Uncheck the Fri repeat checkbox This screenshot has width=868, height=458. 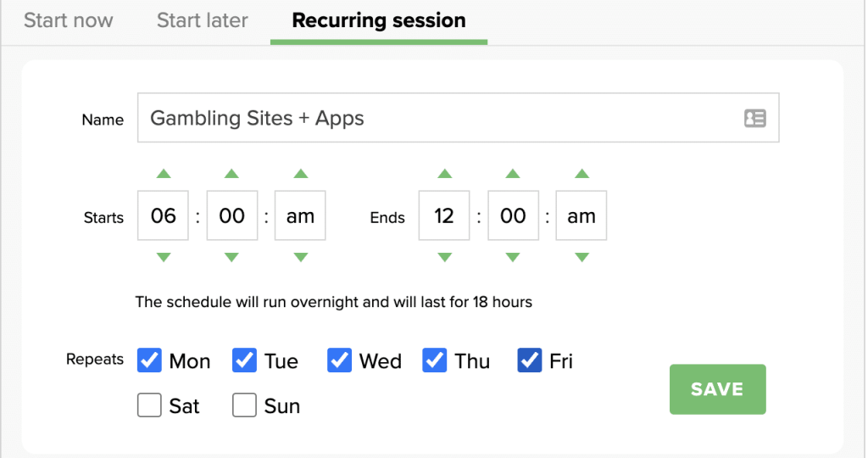(x=529, y=360)
